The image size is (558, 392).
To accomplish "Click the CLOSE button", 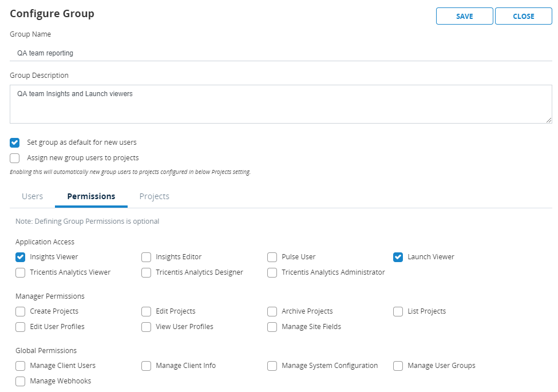I will pos(523,16).
